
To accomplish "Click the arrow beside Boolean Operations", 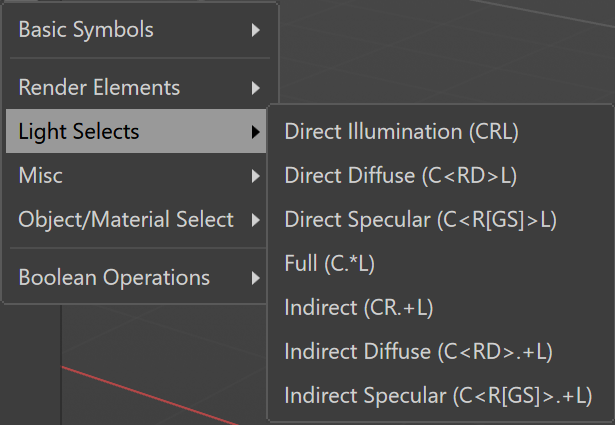I will (x=256, y=278).
